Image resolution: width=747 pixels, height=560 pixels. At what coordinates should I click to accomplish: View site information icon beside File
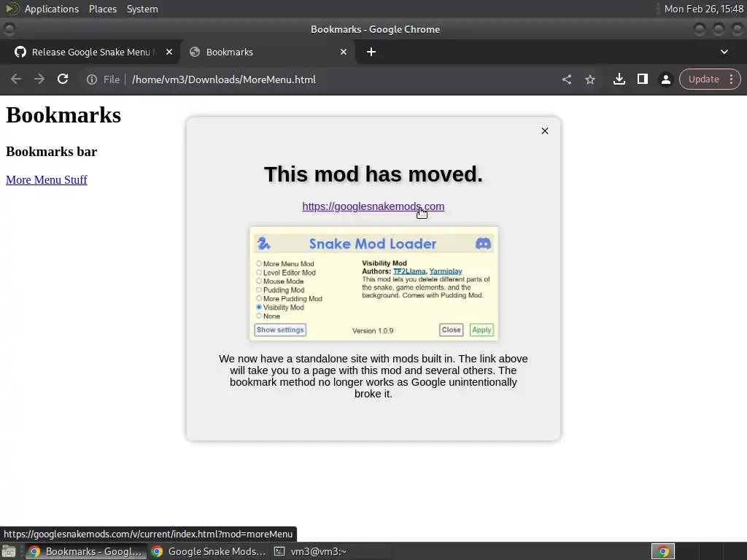(x=91, y=79)
